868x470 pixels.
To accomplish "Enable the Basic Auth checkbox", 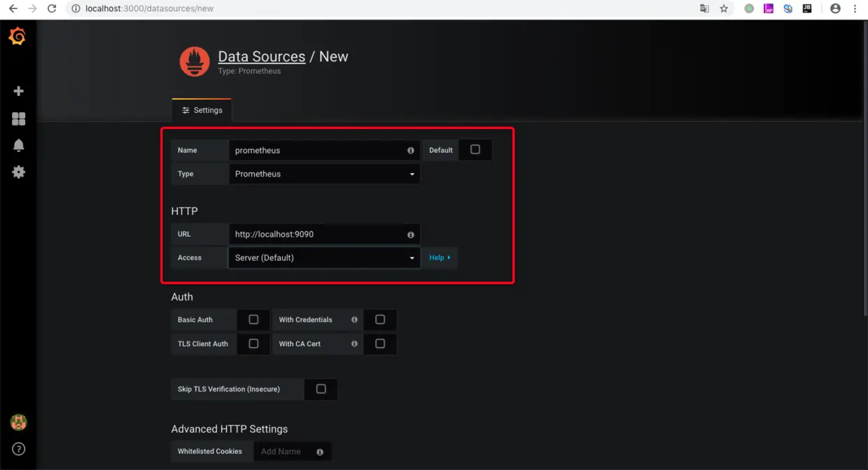I will tap(253, 319).
